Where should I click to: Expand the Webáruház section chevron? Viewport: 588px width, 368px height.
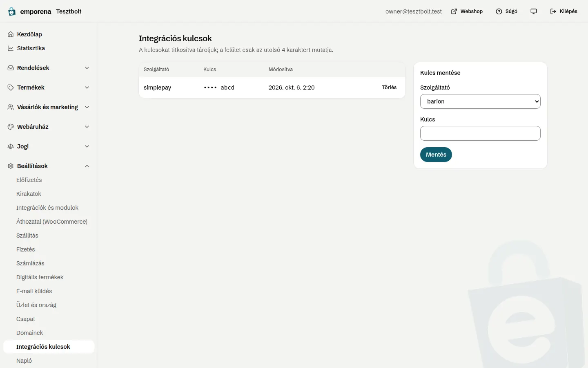[87, 127]
